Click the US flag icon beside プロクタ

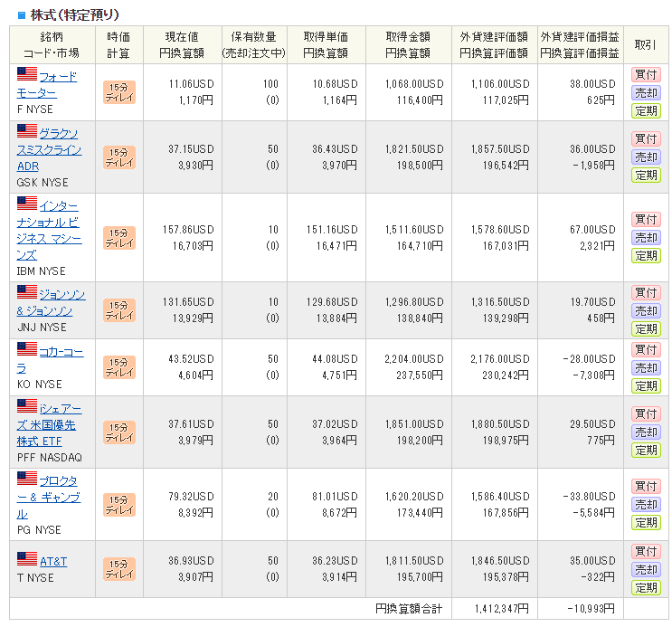[x=27, y=479]
